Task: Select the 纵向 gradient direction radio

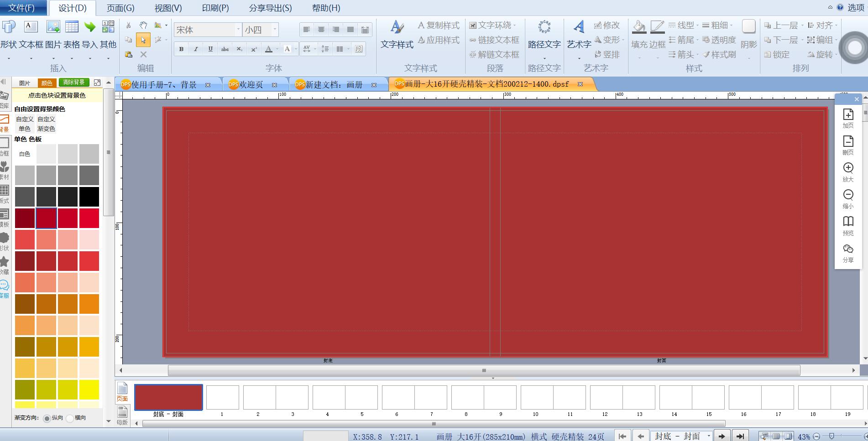Action: pyautogui.click(x=47, y=418)
